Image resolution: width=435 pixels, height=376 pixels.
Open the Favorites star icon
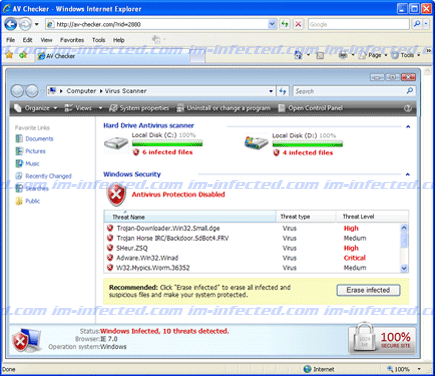(x=9, y=55)
